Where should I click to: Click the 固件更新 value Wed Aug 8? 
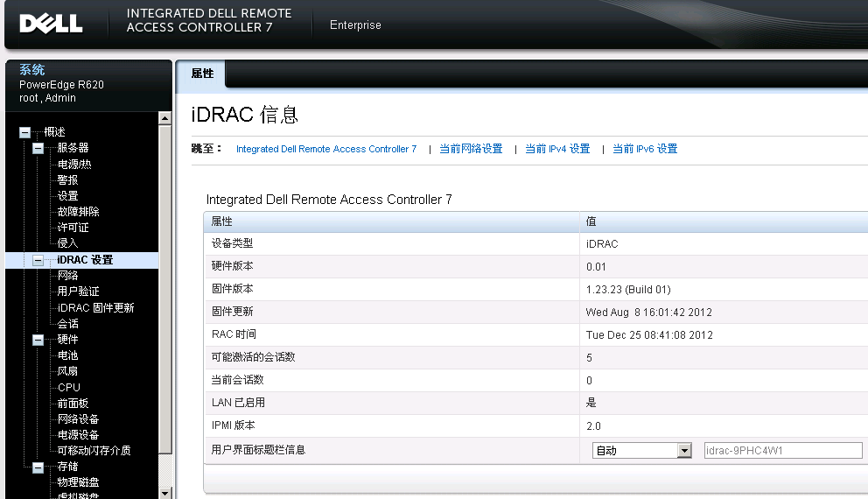[648, 313]
